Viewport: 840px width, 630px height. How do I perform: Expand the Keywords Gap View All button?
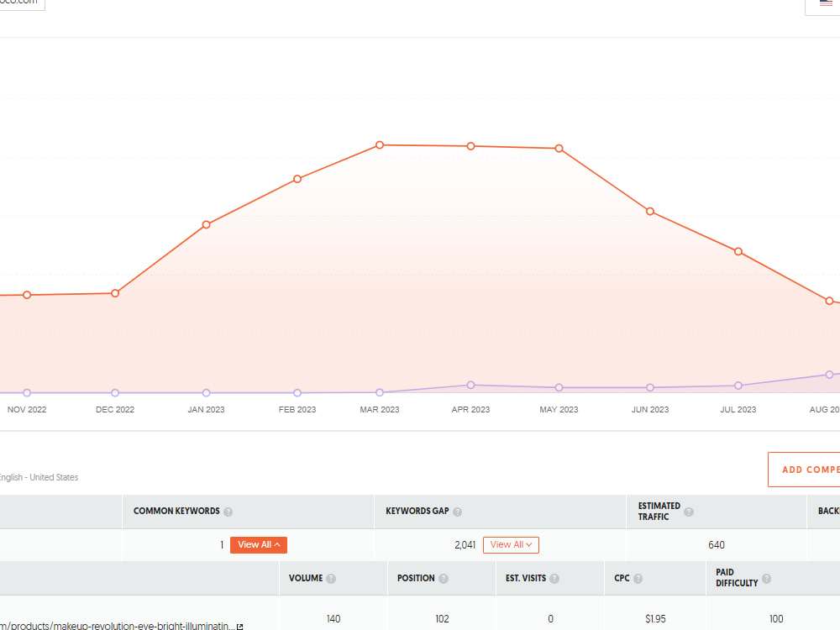pyautogui.click(x=511, y=545)
